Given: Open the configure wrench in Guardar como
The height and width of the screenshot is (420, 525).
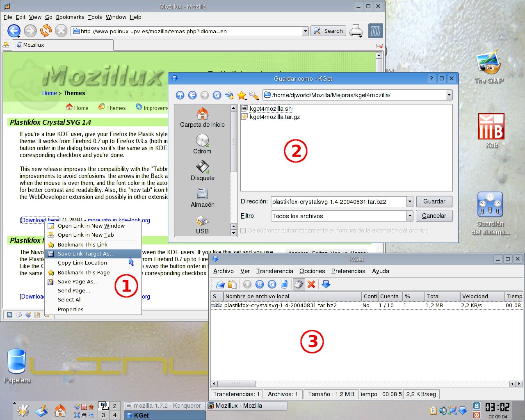Looking at the screenshot, I should [254, 95].
